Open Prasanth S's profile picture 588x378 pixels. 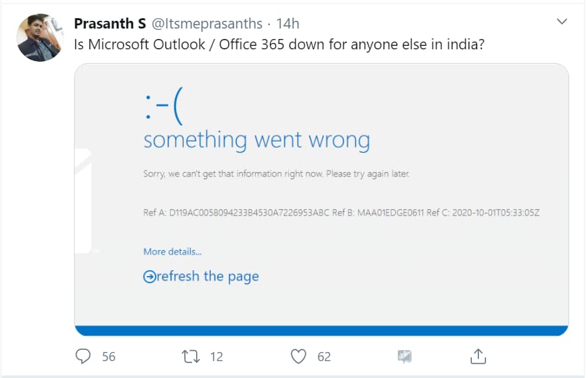pyautogui.click(x=40, y=38)
